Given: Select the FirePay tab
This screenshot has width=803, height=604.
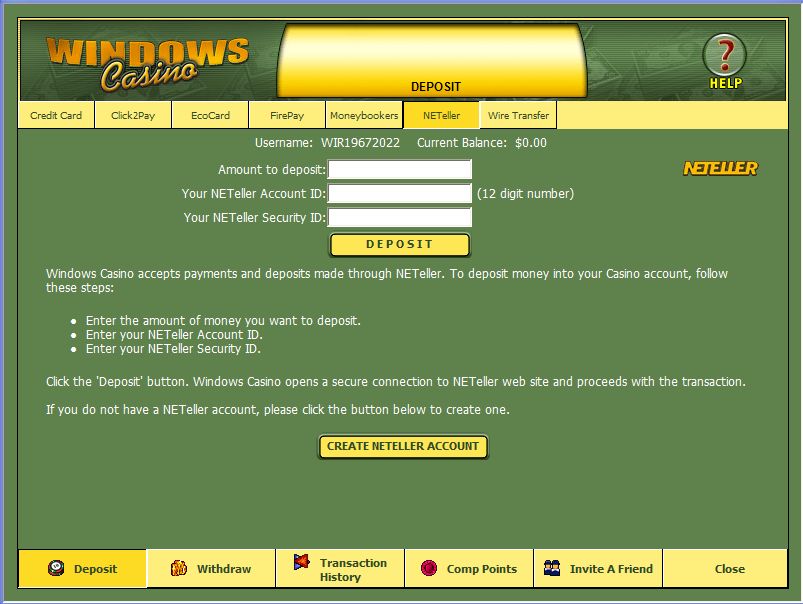Looking at the screenshot, I should (287, 115).
